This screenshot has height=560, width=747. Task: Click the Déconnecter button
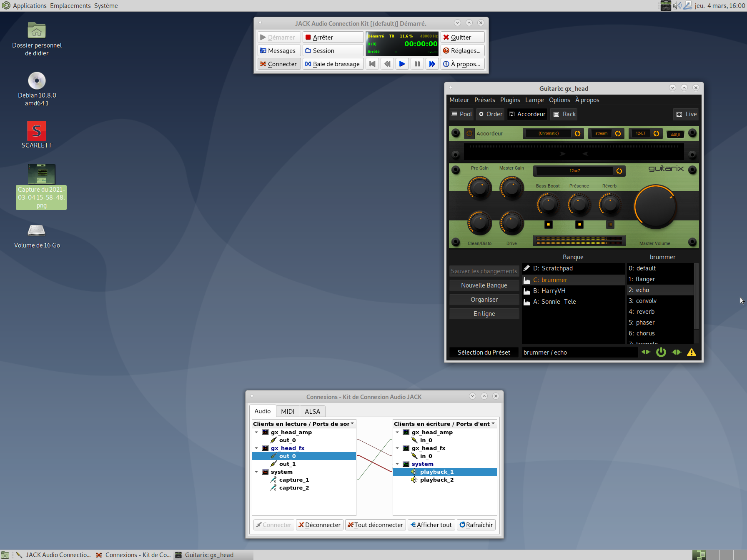(x=319, y=525)
